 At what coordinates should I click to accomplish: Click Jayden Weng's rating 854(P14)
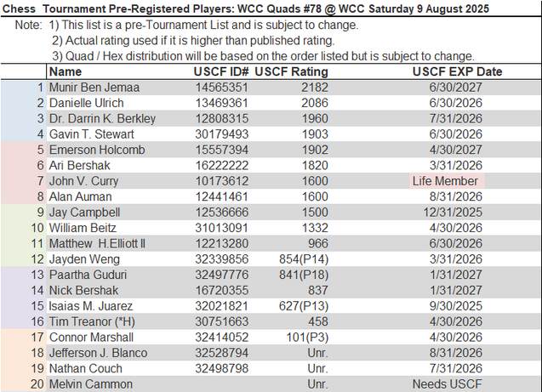[x=305, y=258]
